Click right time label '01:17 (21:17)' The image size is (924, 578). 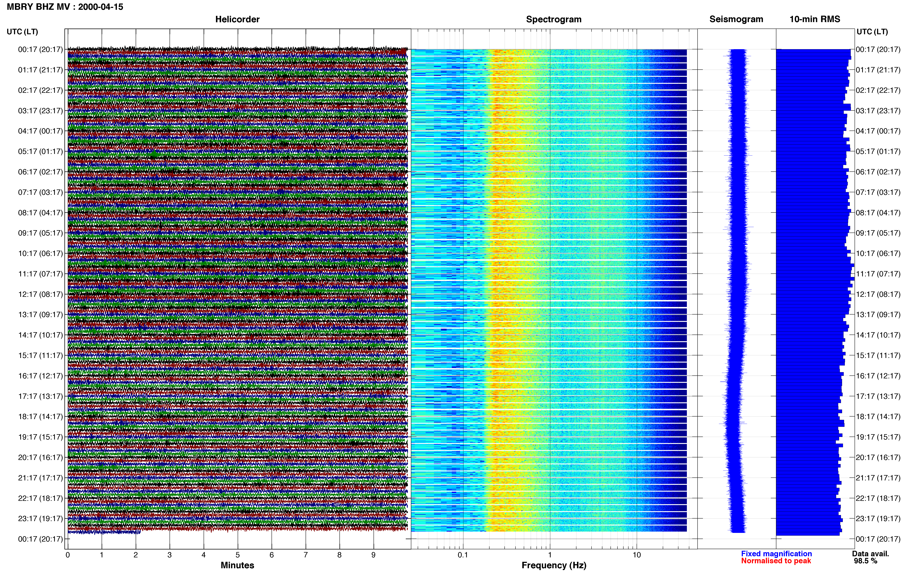(878, 70)
